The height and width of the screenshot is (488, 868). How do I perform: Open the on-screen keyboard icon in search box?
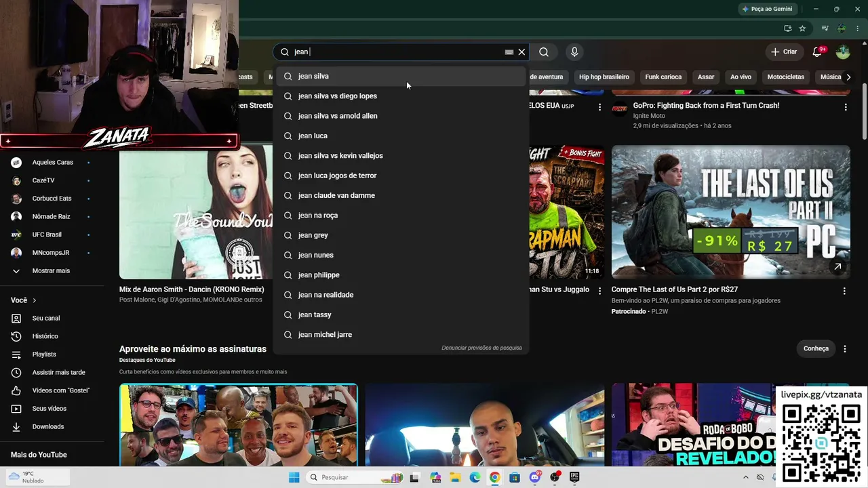tap(509, 52)
